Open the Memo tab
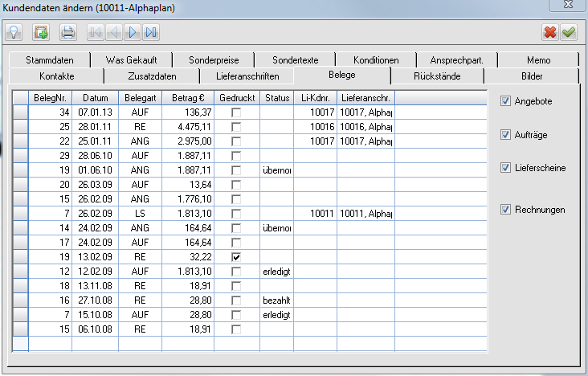Screen dimensions: 588x376 pos(538,60)
